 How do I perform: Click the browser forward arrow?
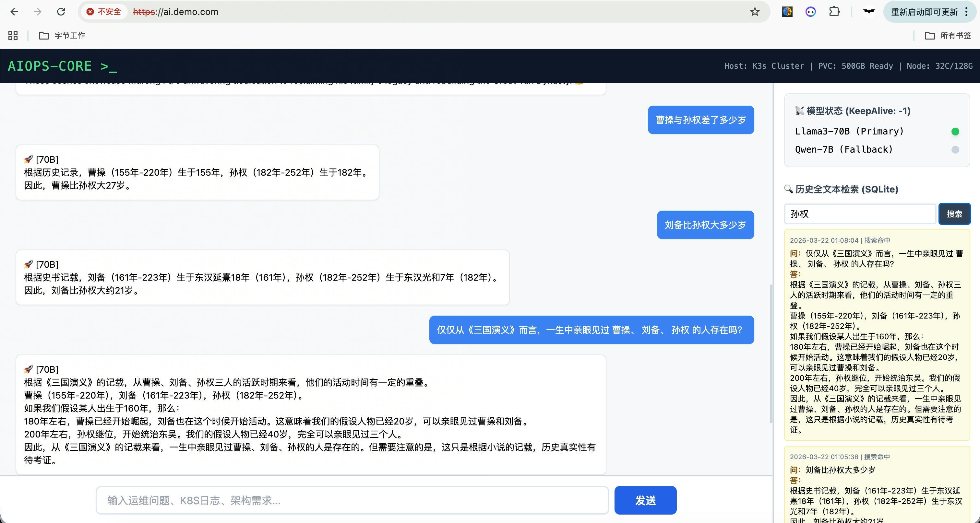point(37,12)
